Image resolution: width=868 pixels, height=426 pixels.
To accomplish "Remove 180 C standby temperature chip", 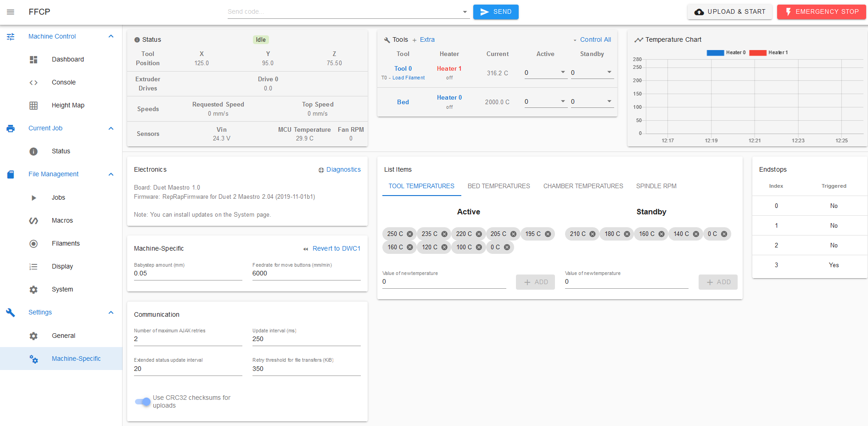I will click(627, 234).
